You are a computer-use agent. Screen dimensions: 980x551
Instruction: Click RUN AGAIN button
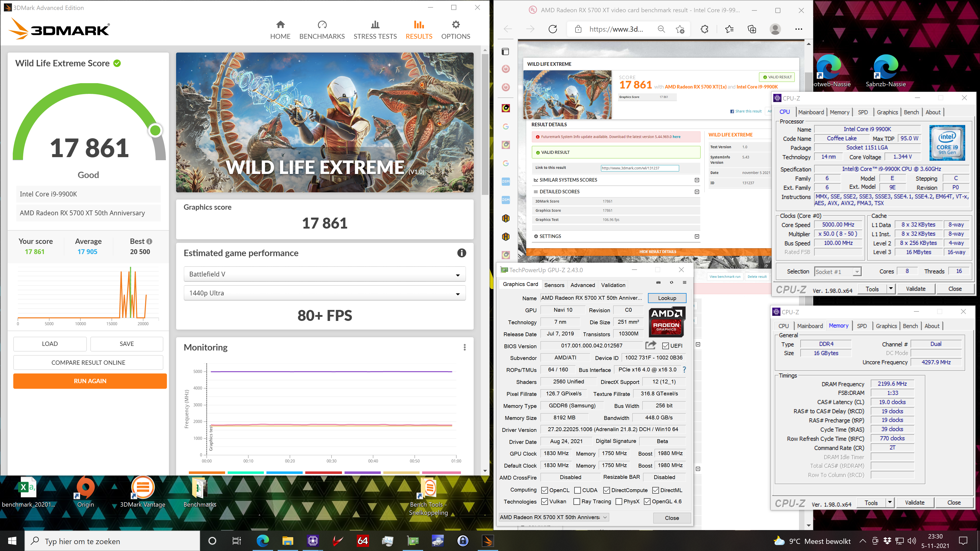[x=90, y=381]
